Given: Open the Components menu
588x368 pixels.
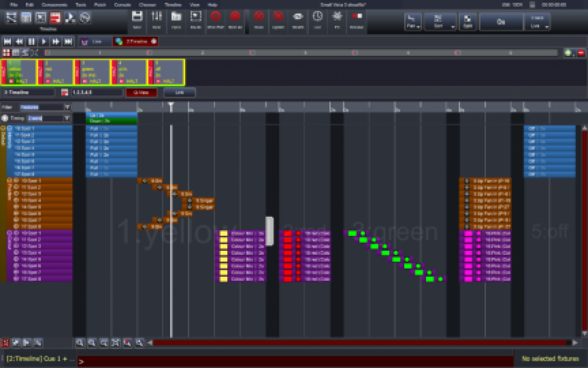Looking at the screenshot, I should coord(55,5).
